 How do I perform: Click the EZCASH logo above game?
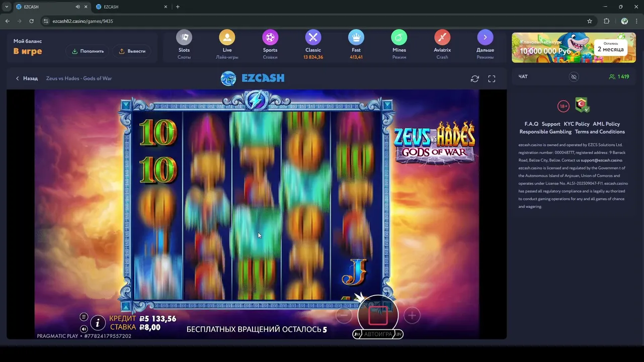click(253, 78)
